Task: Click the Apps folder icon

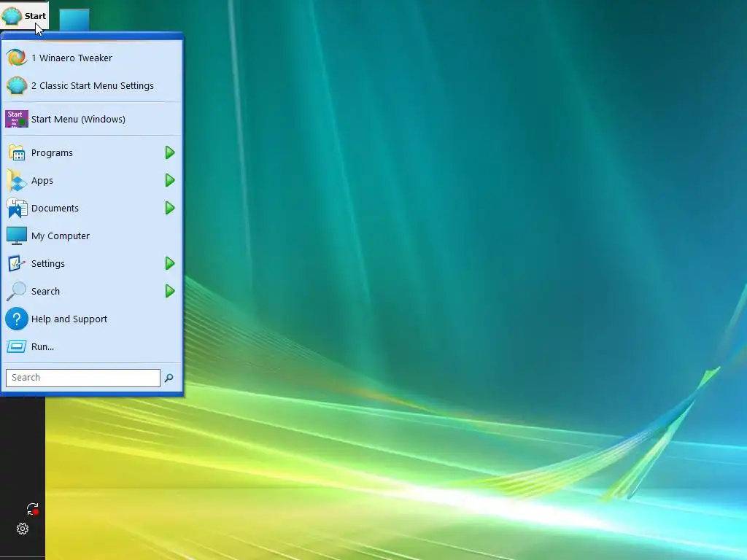Action: pyautogui.click(x=17, y=181)
